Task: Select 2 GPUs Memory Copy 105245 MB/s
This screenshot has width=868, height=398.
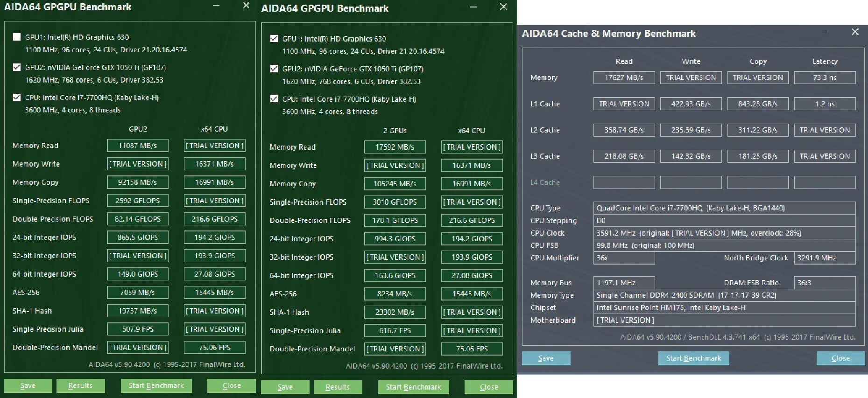Action: click(395, 183)
